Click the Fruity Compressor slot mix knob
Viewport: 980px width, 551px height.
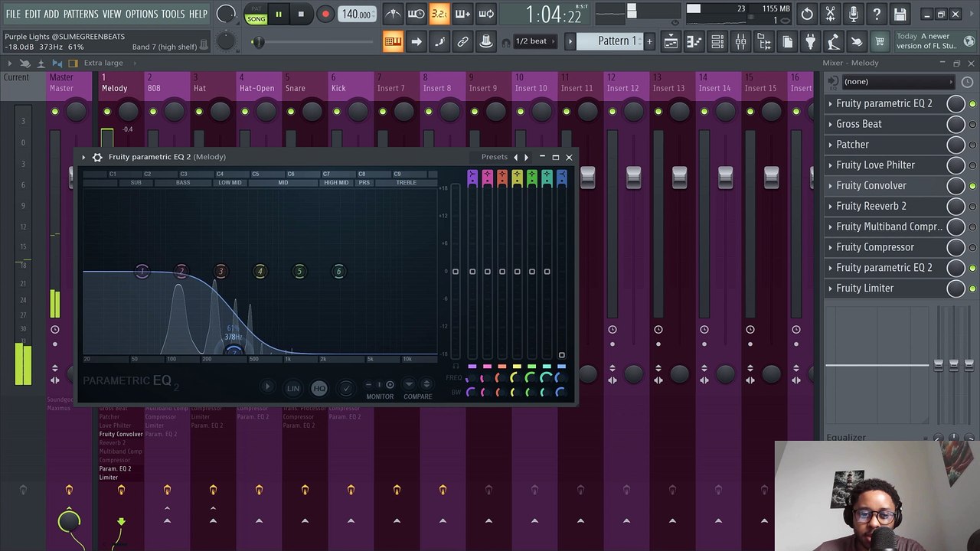(x=955, y=247)
